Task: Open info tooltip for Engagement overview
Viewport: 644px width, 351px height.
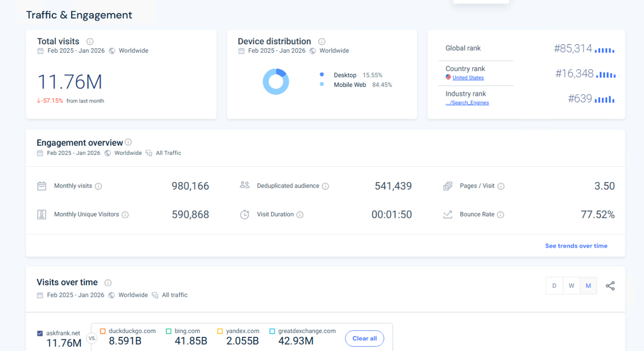Action: pos(128,142)
